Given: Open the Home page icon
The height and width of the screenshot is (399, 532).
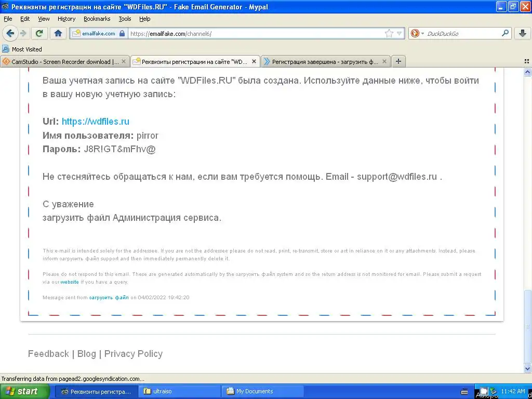Looking at the screenshot, I should (x=58, y=33).
